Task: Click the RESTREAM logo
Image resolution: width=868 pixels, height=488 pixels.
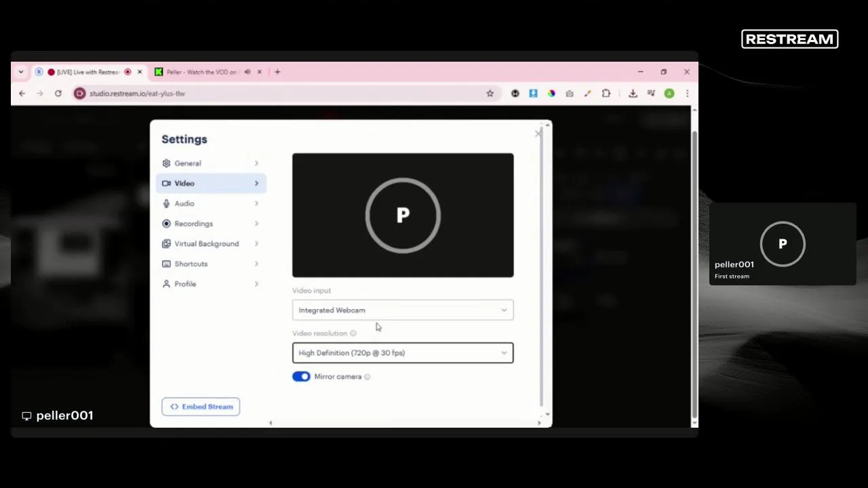Action: [x=790, y=39]
